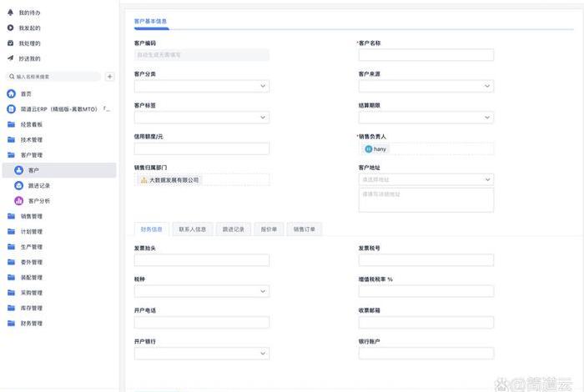This screenshot has height=392, width=584.
Task: Click the 委外管理 folder icon
Action: [x=11, y=262]
